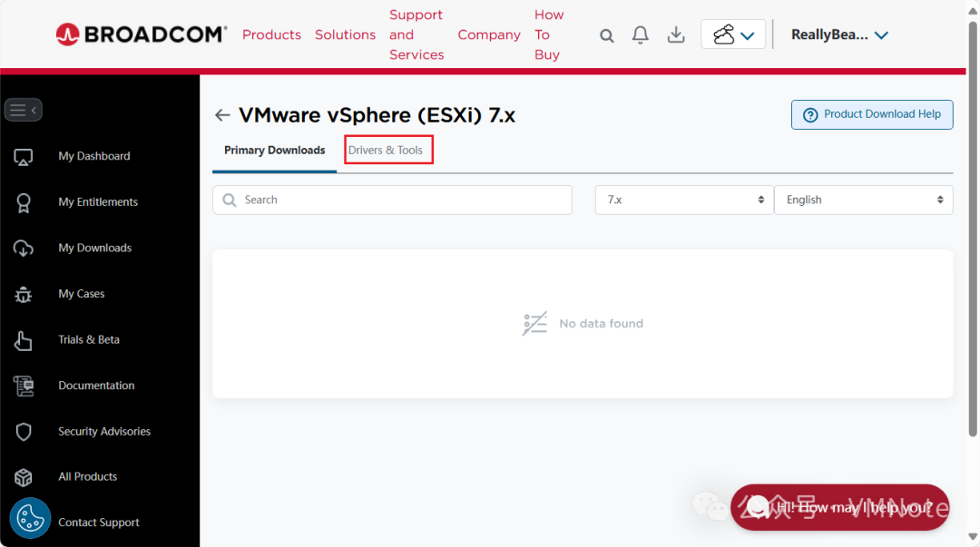Image resolution: width=980 pixels, height=547 pixels.
Task: Switch to the Drivers & Tools tab
Action: pos(386,150)
